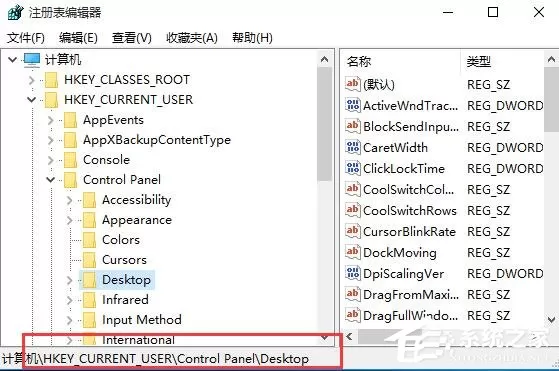Expand the Input Method subkey
The width and height of the screenshot is (559, 371).
point(70,320)
